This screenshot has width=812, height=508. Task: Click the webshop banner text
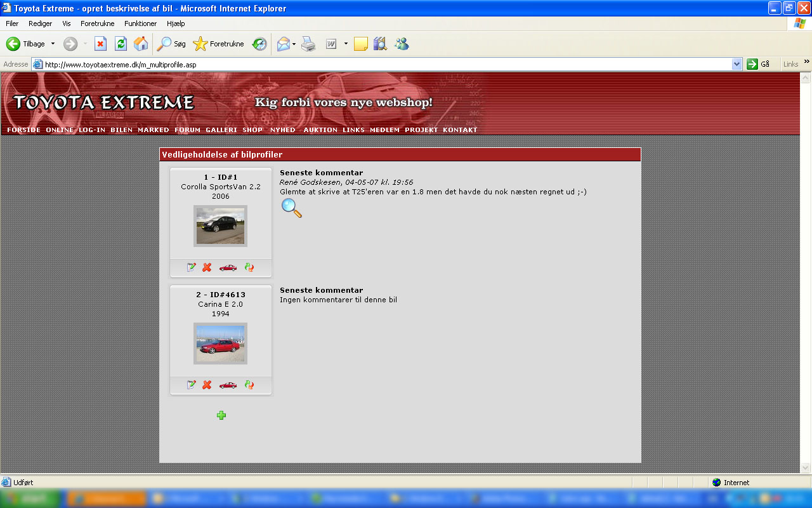pos(343,102)
